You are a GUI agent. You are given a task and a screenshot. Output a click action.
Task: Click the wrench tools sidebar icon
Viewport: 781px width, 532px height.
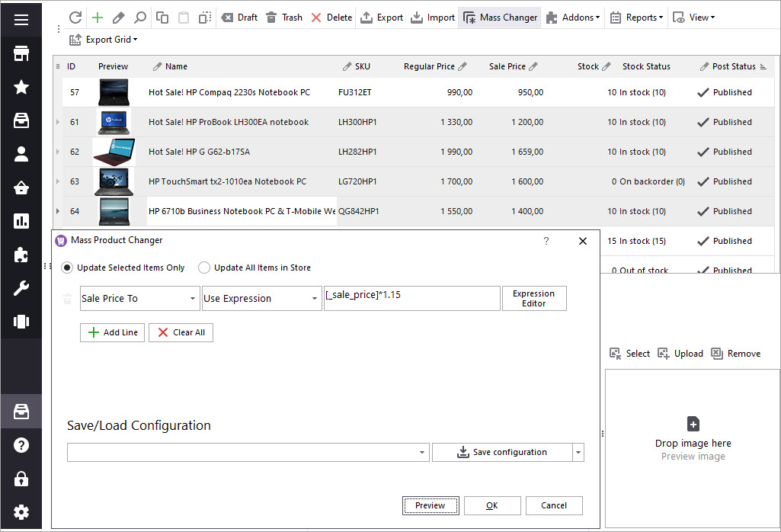click(21, 288)
